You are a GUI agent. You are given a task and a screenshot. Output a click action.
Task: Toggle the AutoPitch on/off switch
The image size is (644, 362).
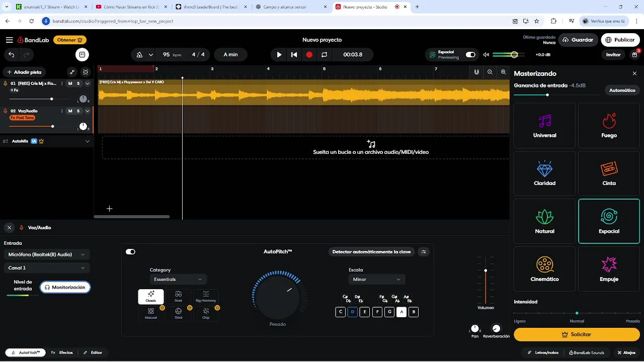pos(130,252)
